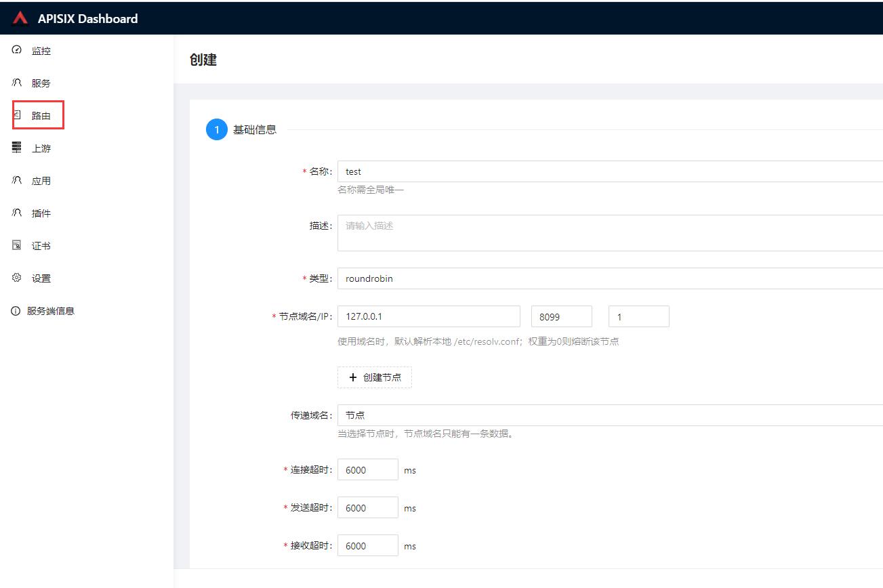Click the 服务 sidebar icon
The height and width of the screenshot is (588, 883).
coord(17,83)
